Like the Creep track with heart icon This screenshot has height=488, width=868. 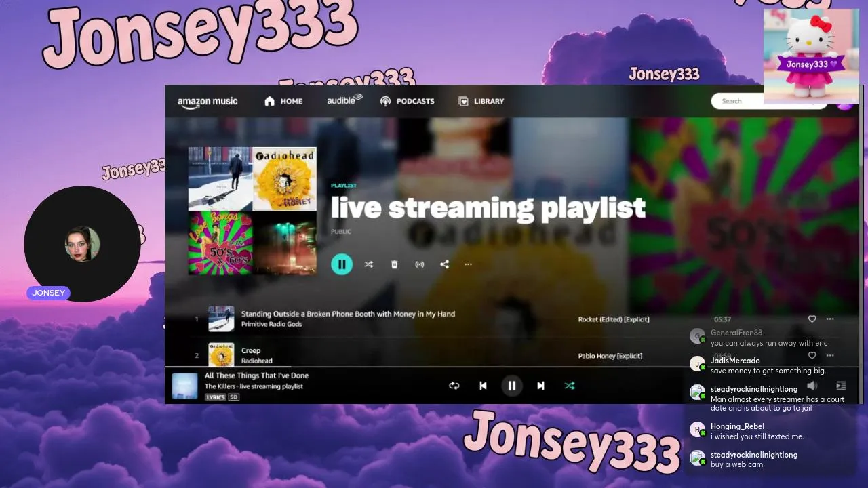click(812, 355)
